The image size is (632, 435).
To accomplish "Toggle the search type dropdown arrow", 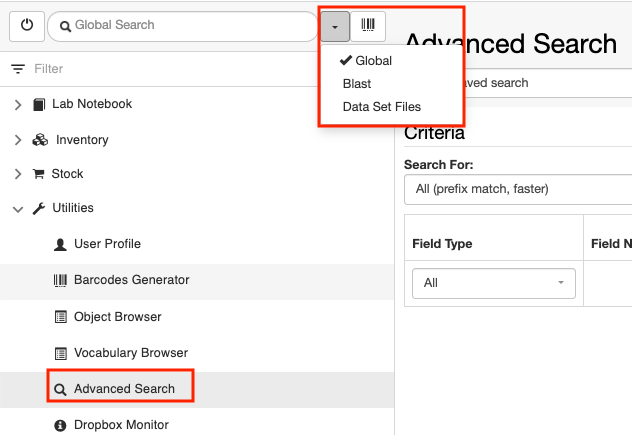I will click(x=335, y=26).
